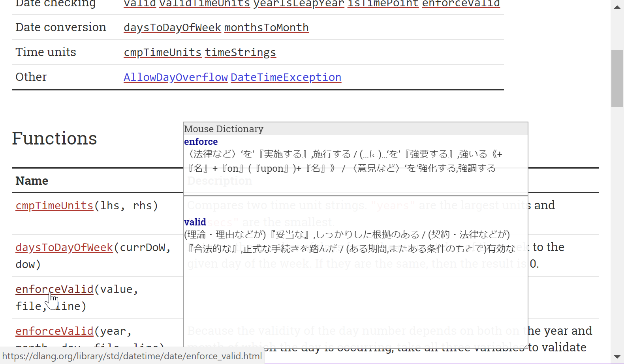Open enforceValid(value, file, line) function link

pos(55,289)
